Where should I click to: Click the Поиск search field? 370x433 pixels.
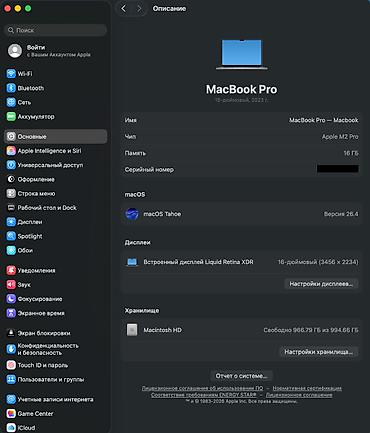56,30
